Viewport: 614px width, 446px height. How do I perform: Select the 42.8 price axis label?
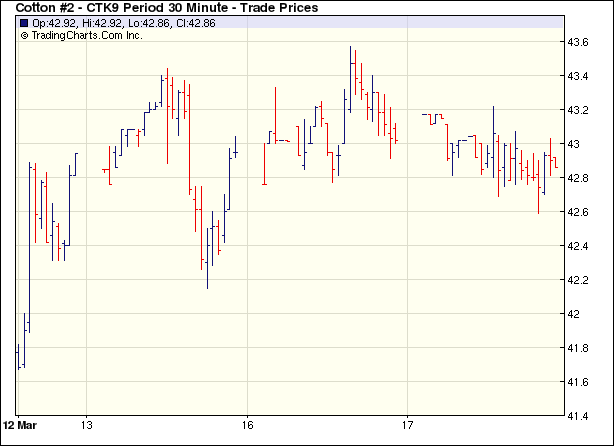pos(580,178)
